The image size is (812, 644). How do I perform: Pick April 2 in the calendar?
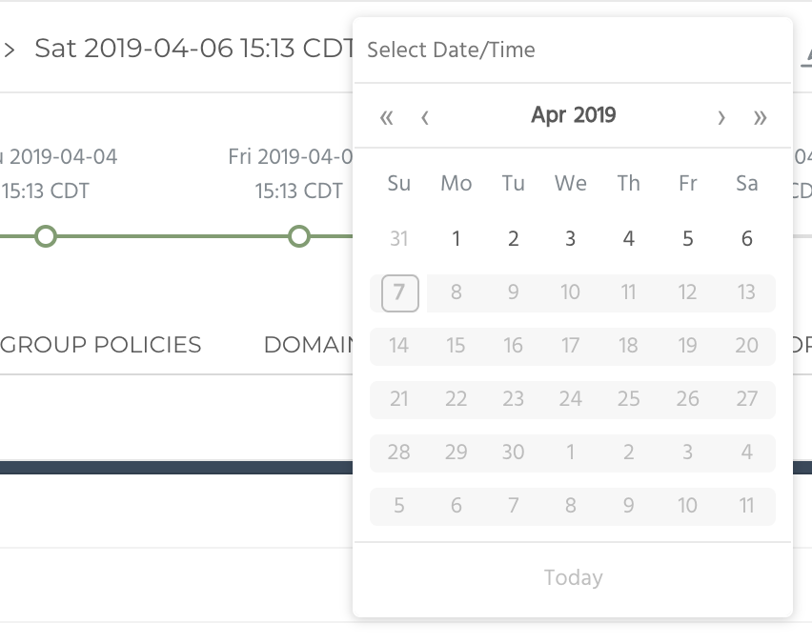tap(513, 239)
